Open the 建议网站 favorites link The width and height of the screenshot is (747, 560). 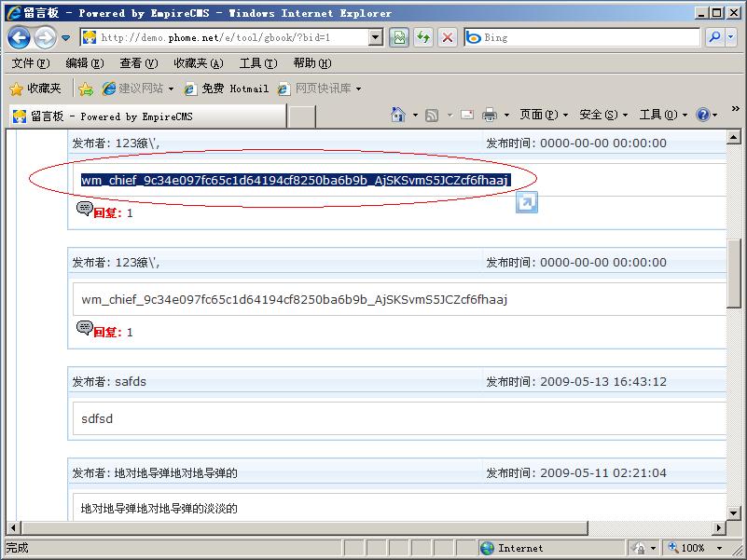click(x=138, y=89)
